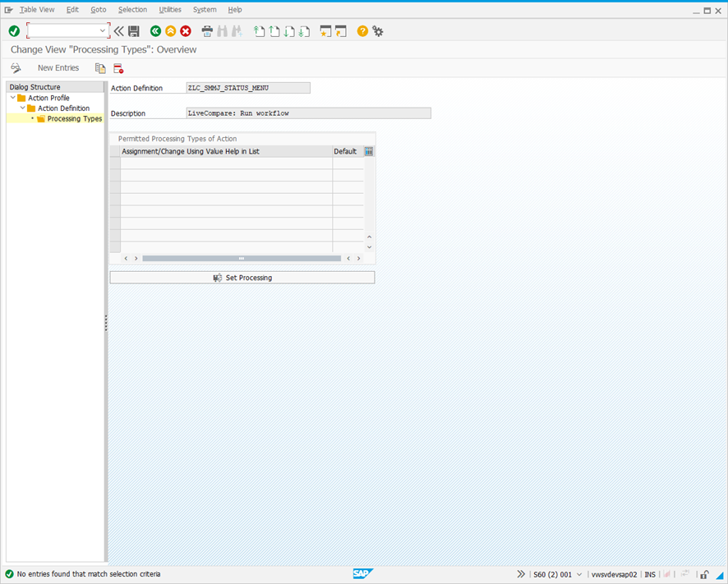Collapse the Action Definition tree node
The image size is (728, 584).
coord(23,108)
